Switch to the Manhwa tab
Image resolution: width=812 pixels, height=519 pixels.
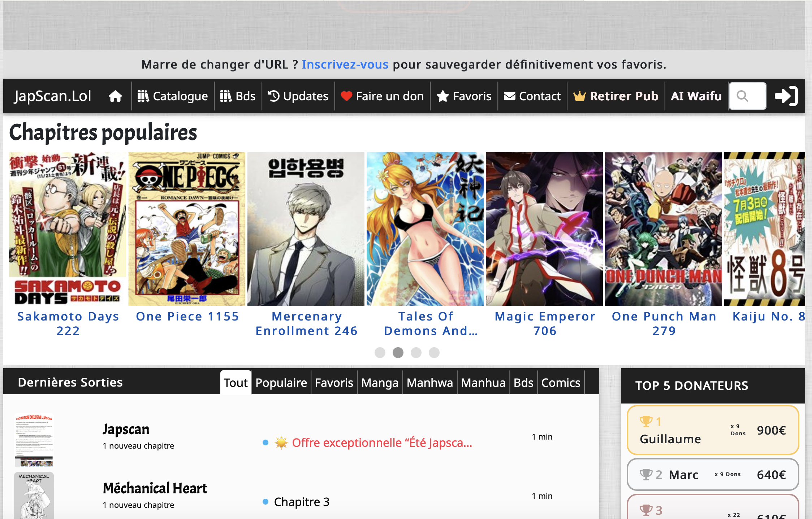pos(429,383)
